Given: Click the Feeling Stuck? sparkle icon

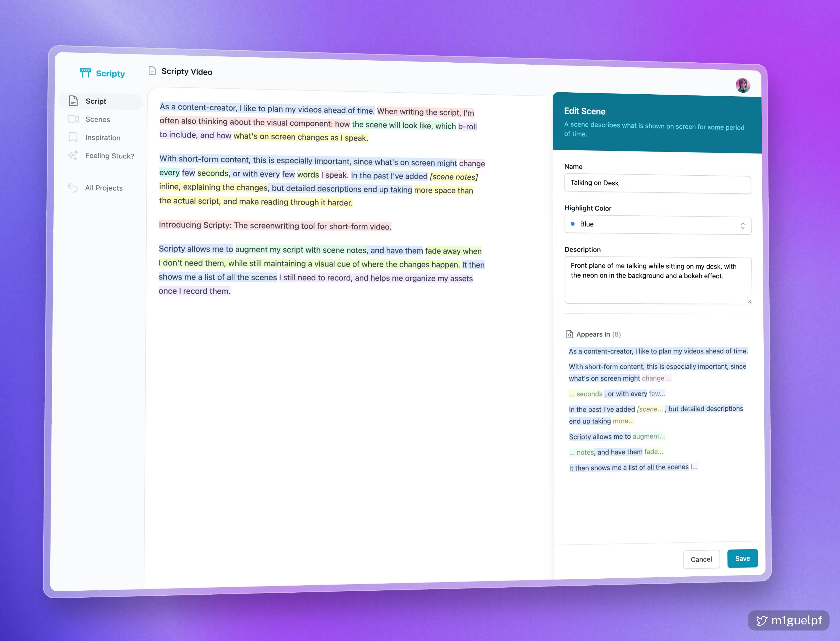Looking at the screenshot, I should (x=73, y=155).
